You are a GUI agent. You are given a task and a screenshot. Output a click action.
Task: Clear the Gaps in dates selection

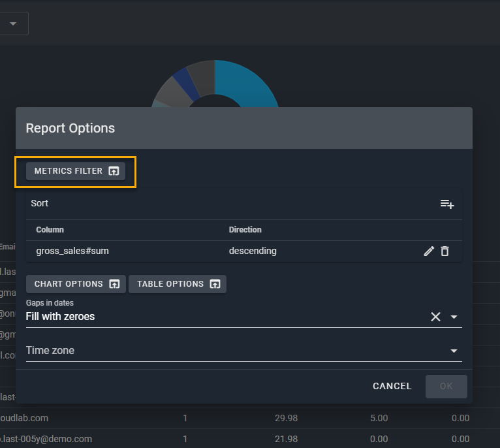coord(435,317)
